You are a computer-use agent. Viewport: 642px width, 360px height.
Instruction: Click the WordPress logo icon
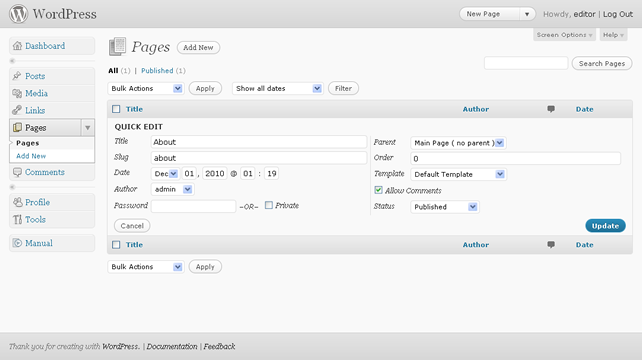pos(18,14)
